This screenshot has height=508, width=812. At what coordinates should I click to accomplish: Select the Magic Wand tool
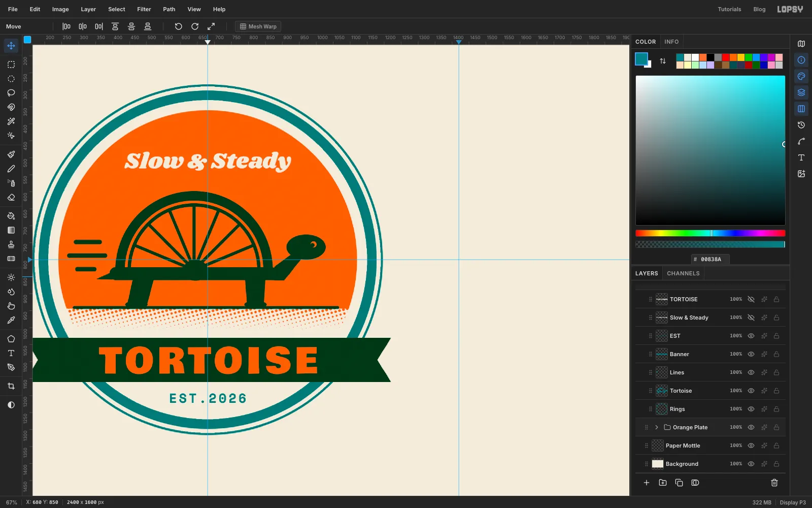coord(11,121)
